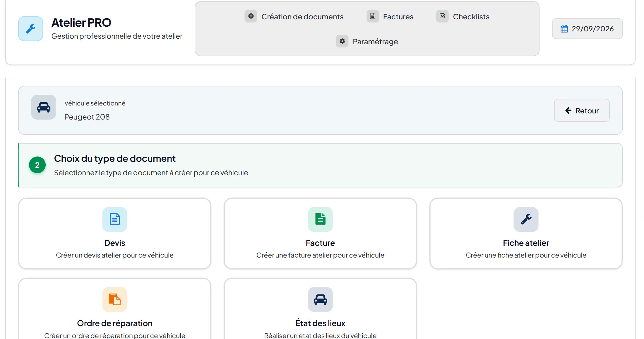The image size is (644, 339).
Task: Go to the Checklists tab
Action: (x=463, y=16)
